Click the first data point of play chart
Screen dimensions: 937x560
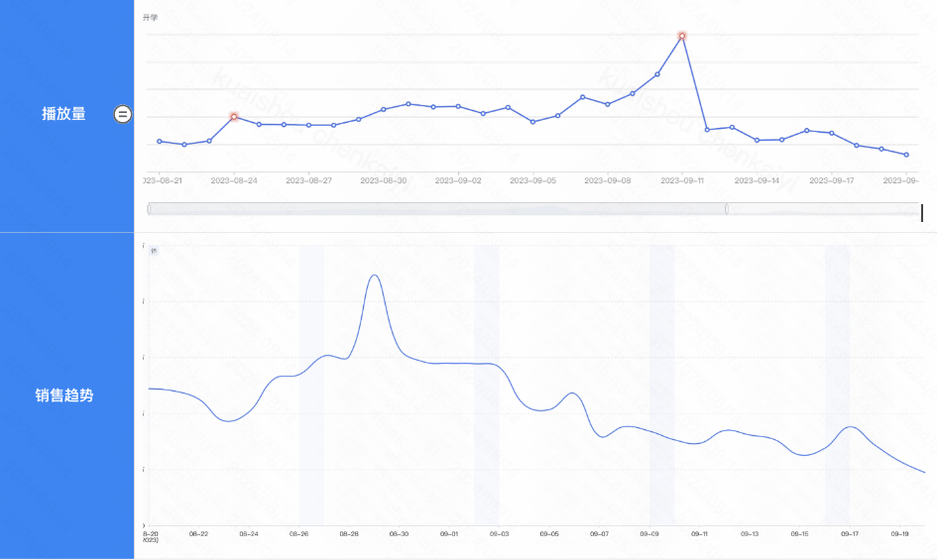point(160,142)
